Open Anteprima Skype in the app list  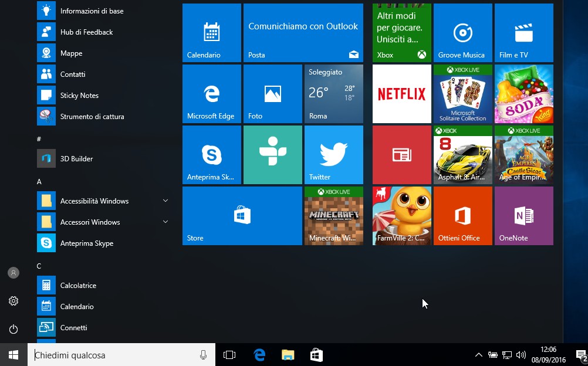point(104,243)
